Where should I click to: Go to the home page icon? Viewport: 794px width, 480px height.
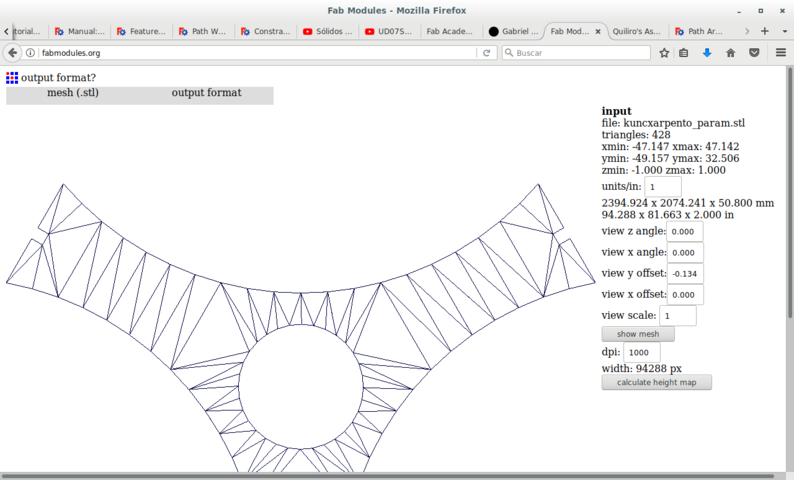(730, 53)
